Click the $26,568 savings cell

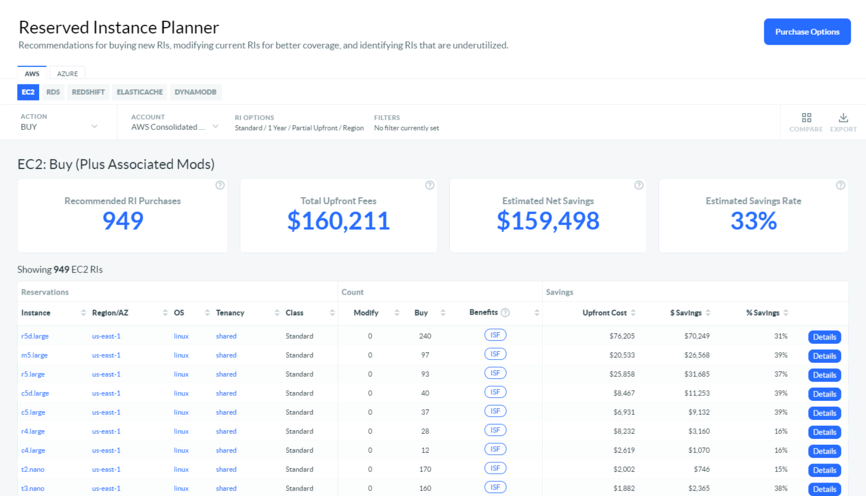coord(697,355)
